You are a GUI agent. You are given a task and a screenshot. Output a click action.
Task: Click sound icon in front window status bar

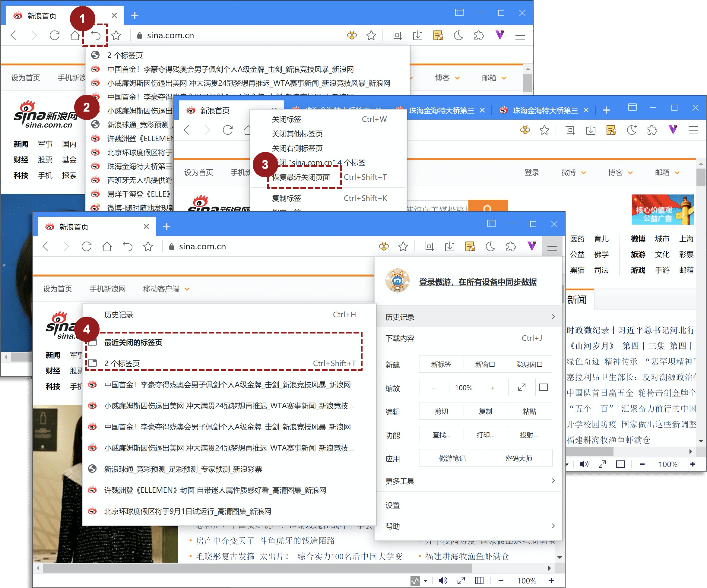[x=443, y=580]
